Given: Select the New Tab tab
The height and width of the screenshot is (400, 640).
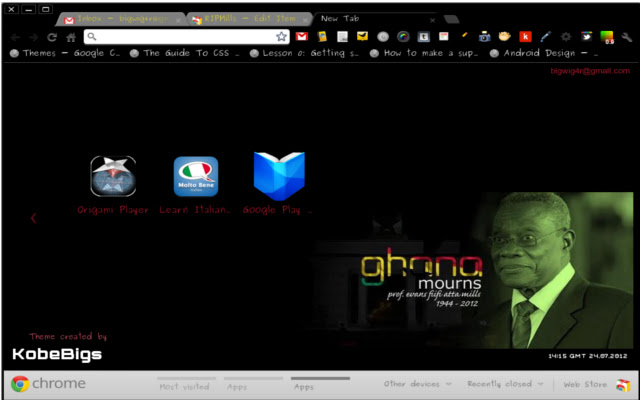Looking at the screenshot, I should pyautogui.click(x=376, y=19).
